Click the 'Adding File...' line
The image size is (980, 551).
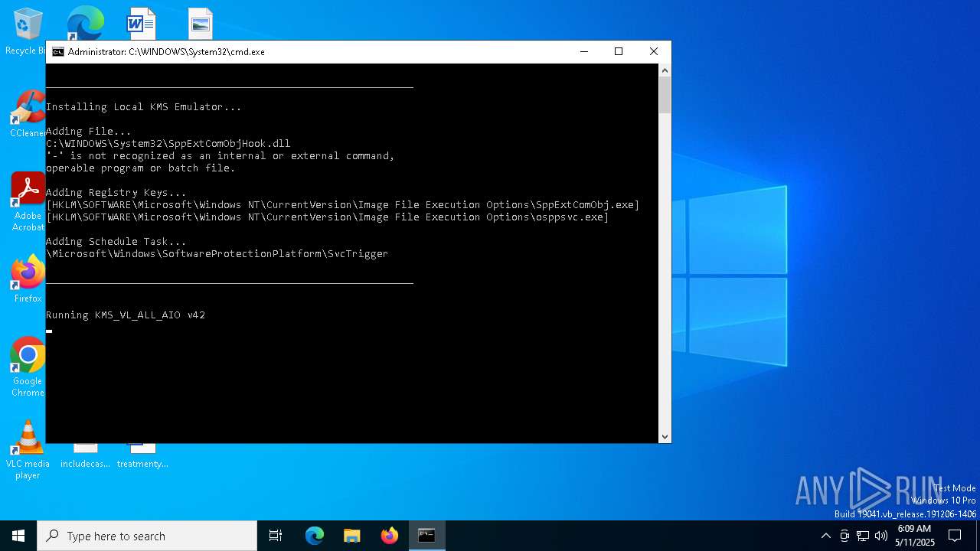pos(89,132)
